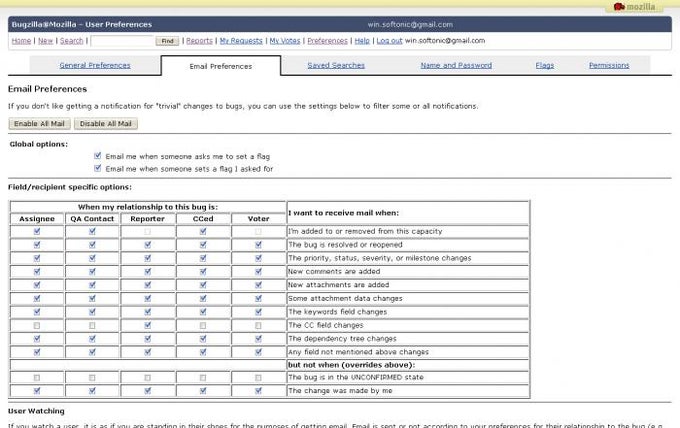Enable Voter checkbox for UNCONFIRMED state row
680x428 pixels.
tap(258, 378)
